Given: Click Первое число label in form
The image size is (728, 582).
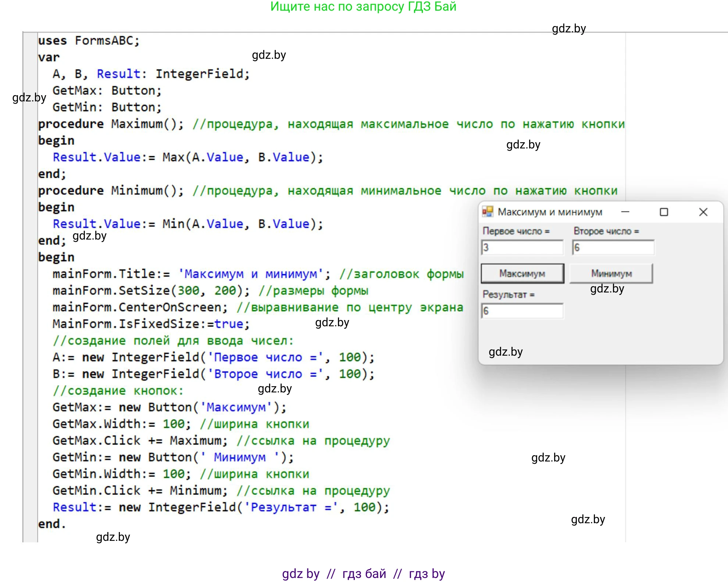Looking at the screenshot, I should 516,231.
